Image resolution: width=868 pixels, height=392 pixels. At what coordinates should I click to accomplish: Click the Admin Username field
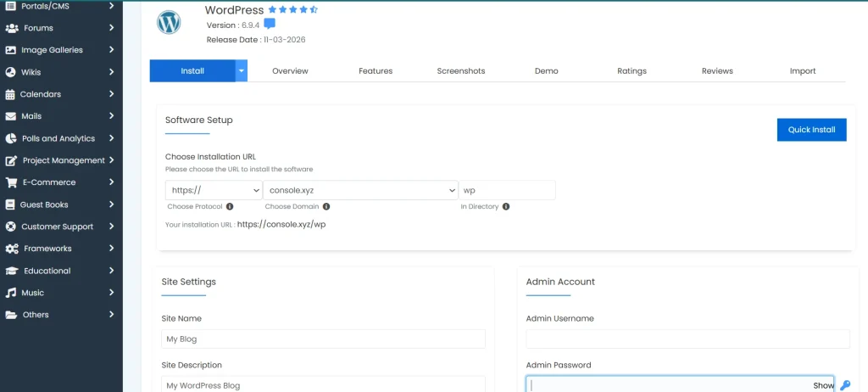687,339
